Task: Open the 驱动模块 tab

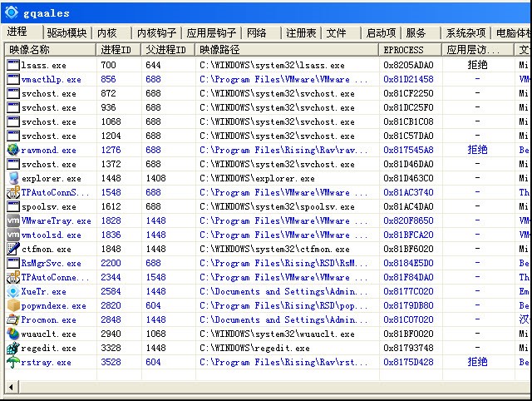Action: tap(66, 33)
